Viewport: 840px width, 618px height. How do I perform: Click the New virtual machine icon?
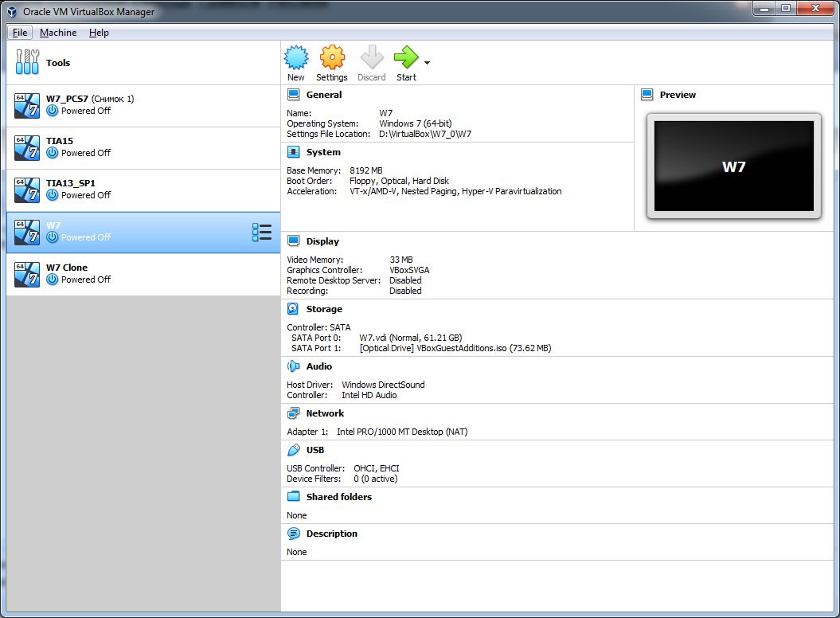(x=295, y=57)
